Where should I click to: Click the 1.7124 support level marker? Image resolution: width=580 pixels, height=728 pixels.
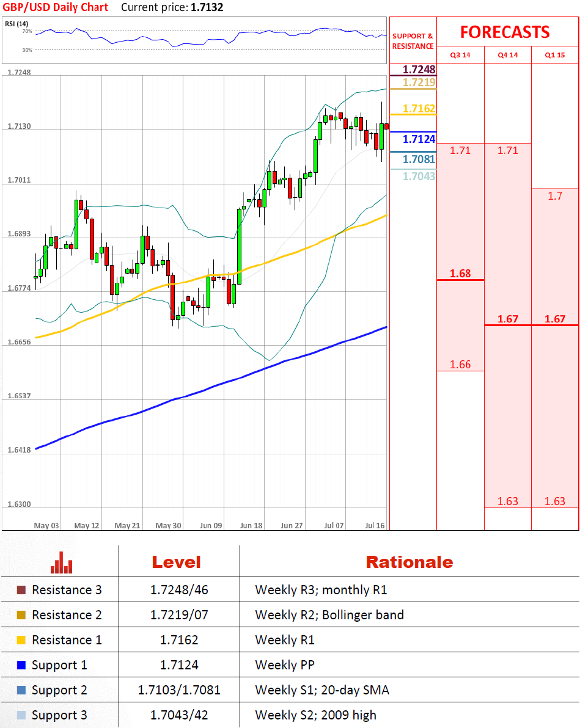(x=419, y=139)
